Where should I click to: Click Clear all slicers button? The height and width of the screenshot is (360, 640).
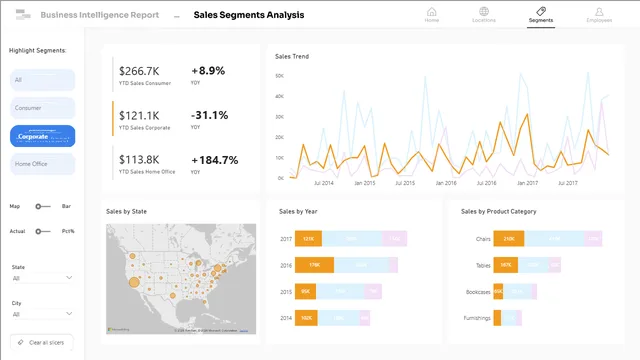42,342
